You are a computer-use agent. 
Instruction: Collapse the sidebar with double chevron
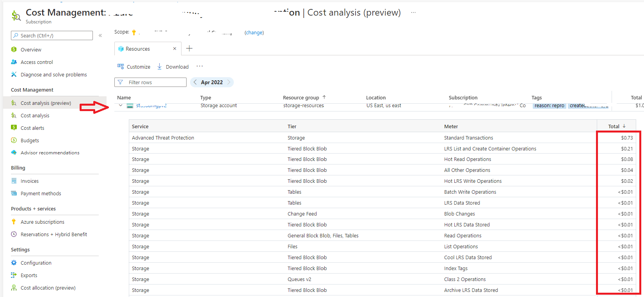[x=100, y=35]
